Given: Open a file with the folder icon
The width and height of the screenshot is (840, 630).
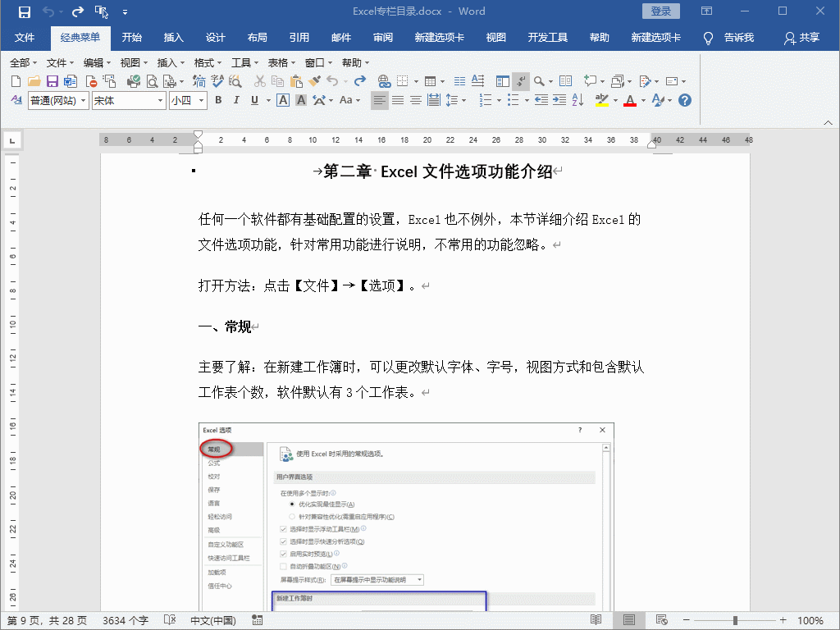Looking at the screenshot, I should point(34,81).
